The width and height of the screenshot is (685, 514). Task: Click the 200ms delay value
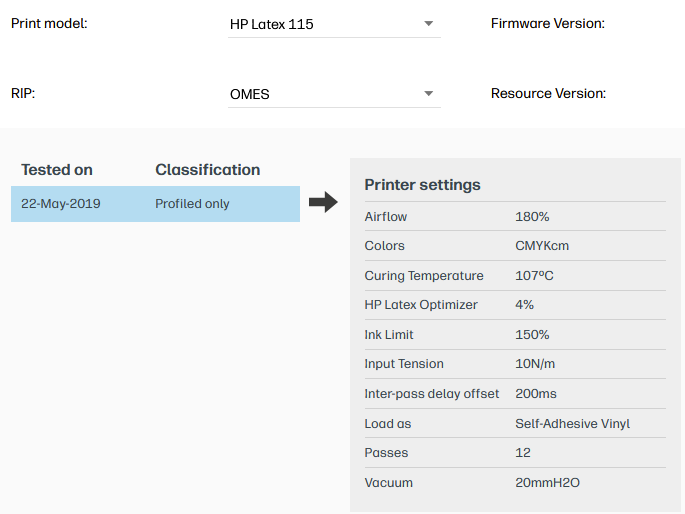(x=536, y=393)
